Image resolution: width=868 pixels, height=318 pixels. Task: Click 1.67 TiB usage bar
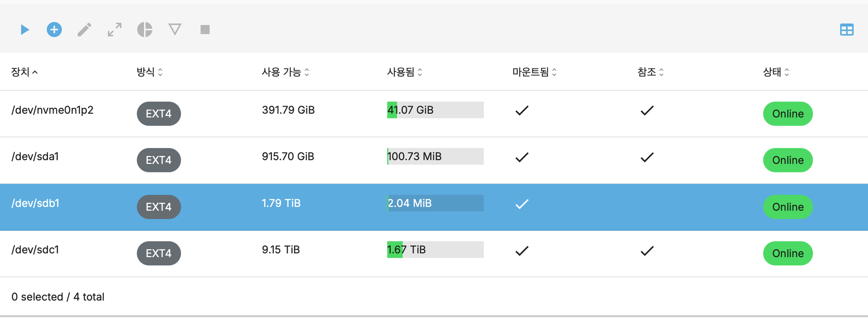pyautogui.click(x=435, y=249)
